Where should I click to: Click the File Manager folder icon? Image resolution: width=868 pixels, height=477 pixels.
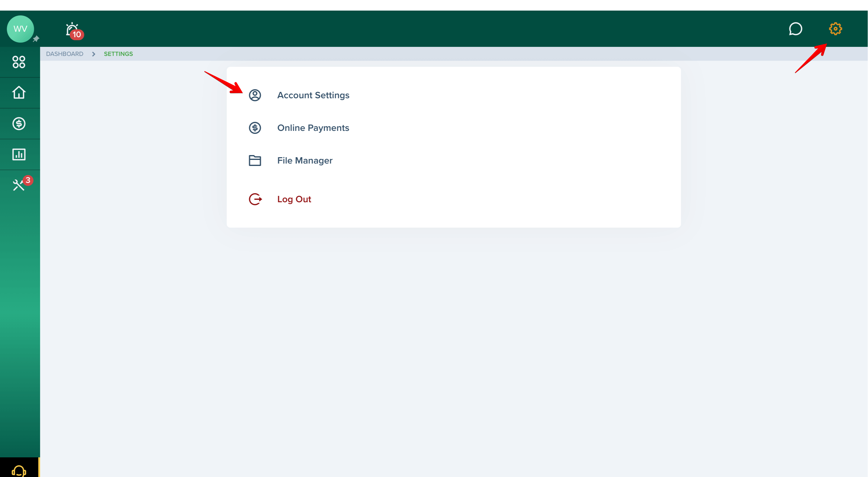coord(255,161)
